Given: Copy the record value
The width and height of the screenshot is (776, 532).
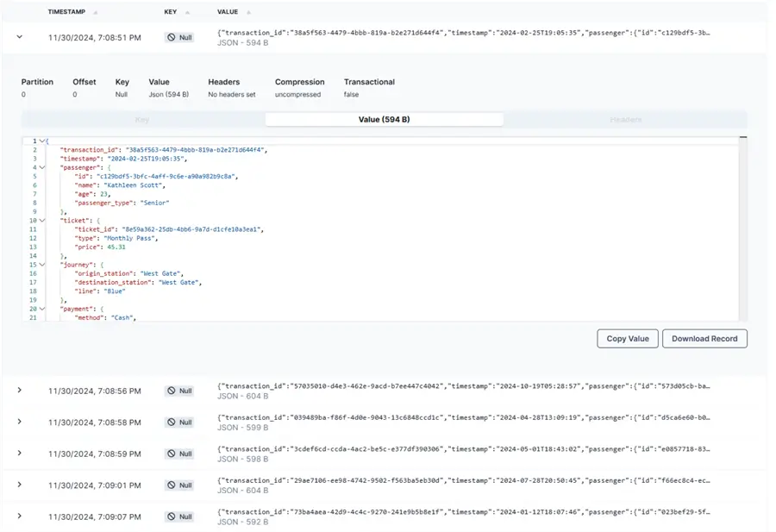Looking at the screenshot, I should click(628, 339).
